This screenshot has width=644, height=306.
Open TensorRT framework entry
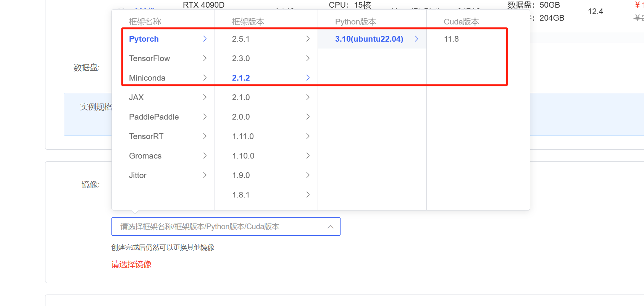(x=146, y=136)
